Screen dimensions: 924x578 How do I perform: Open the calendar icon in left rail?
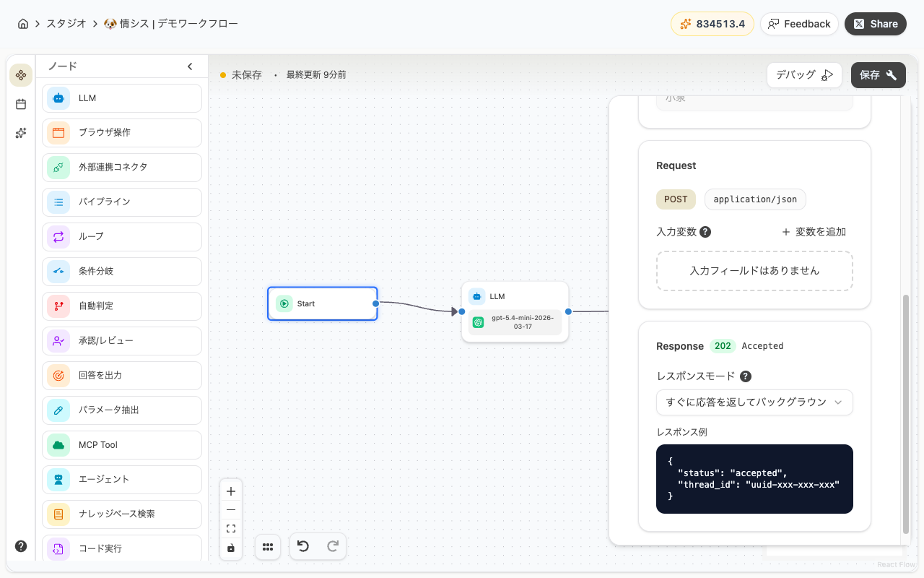coord(21,104)
